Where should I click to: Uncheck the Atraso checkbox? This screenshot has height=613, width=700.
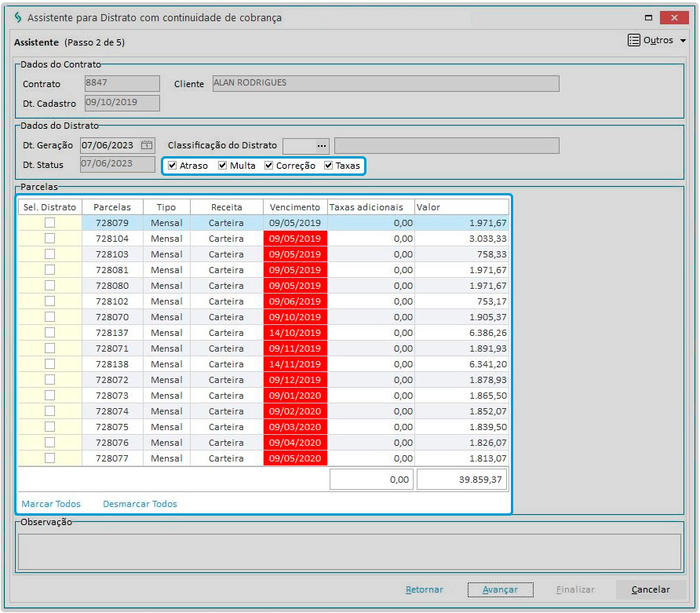pos(173,166)
